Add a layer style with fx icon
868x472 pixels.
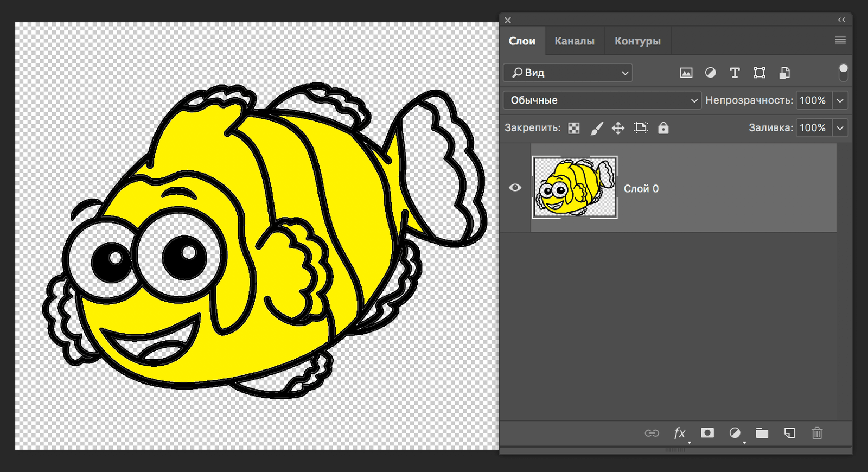point(679,433)
